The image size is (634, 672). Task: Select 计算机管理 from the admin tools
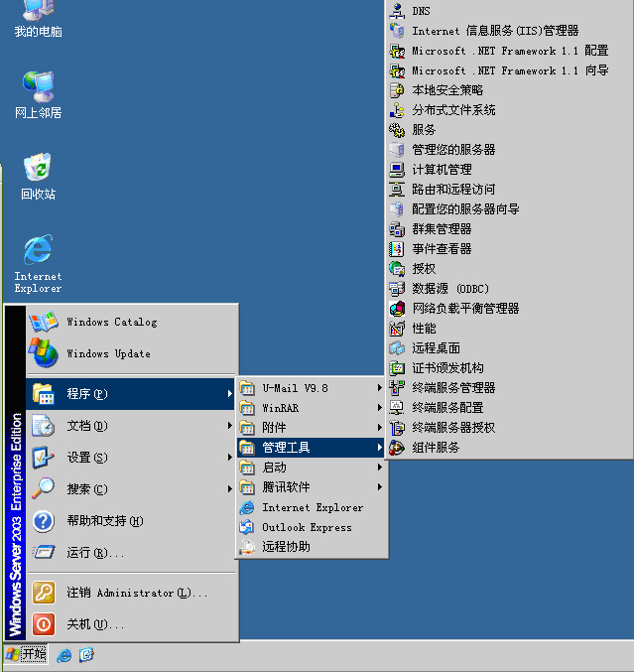click(x=442, y=170)
